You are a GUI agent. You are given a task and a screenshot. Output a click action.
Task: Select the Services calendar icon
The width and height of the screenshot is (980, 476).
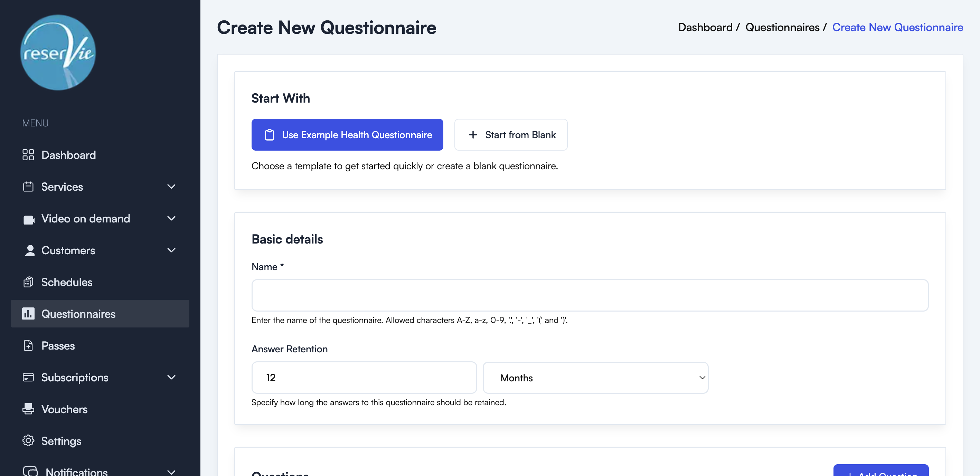tap(29, 187)
